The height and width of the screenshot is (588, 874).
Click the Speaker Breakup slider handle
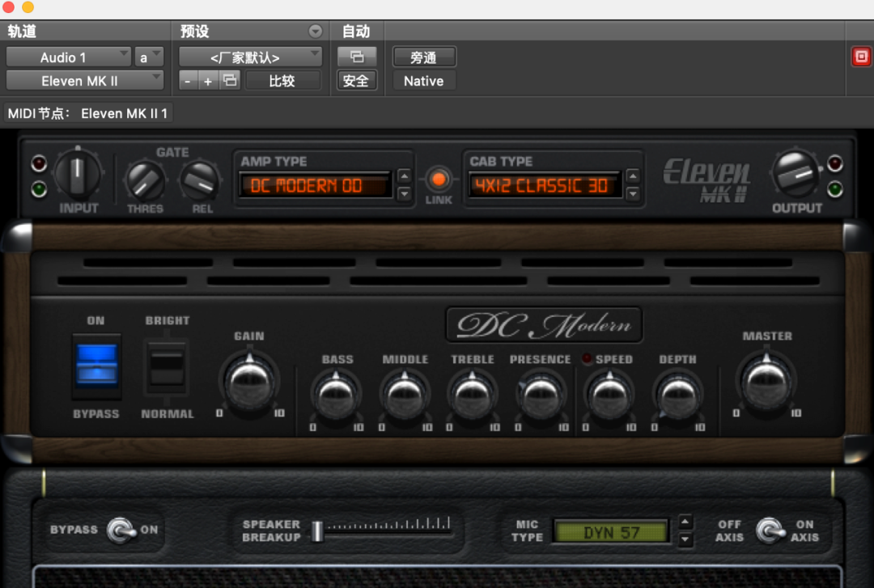(x=318, y=531)
